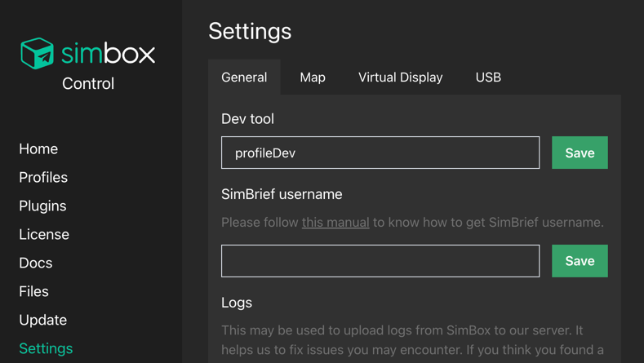Follow the 'this manual' link
Viewport: 644px width, 363px height.
(335, 223)
